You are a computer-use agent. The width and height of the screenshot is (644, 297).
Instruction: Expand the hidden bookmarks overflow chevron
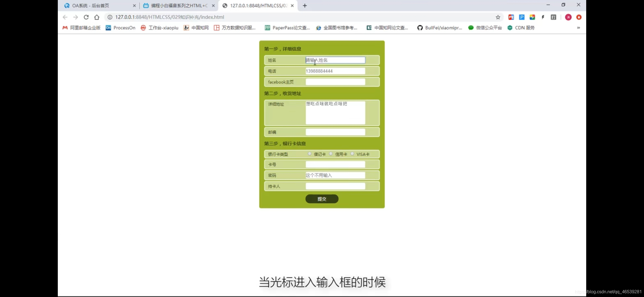[x=578, y=28]
